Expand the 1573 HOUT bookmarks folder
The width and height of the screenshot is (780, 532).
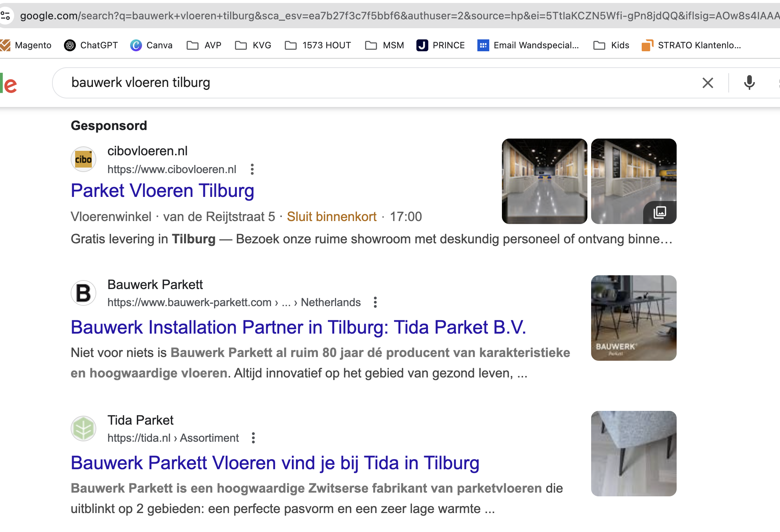coord(318,45)
